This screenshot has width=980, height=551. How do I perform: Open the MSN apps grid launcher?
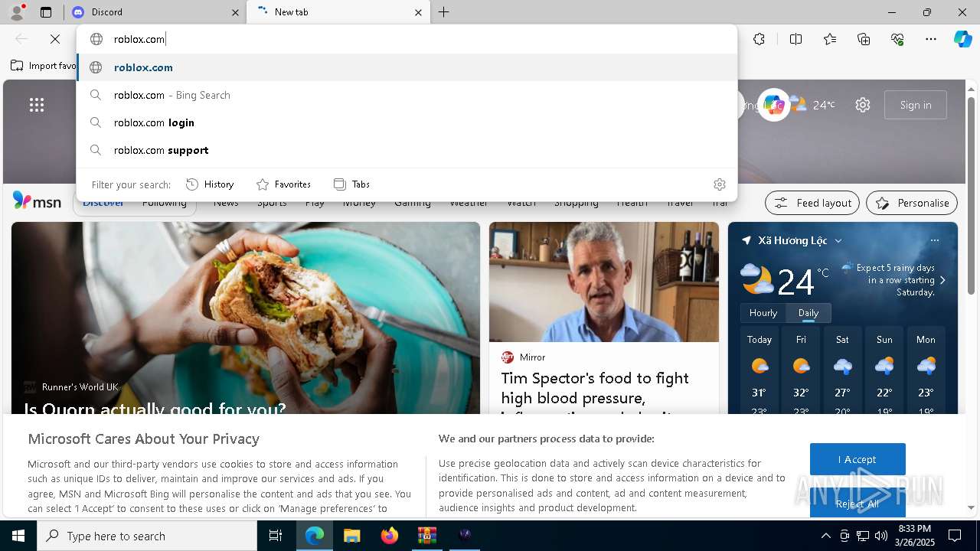pos(37,105)
